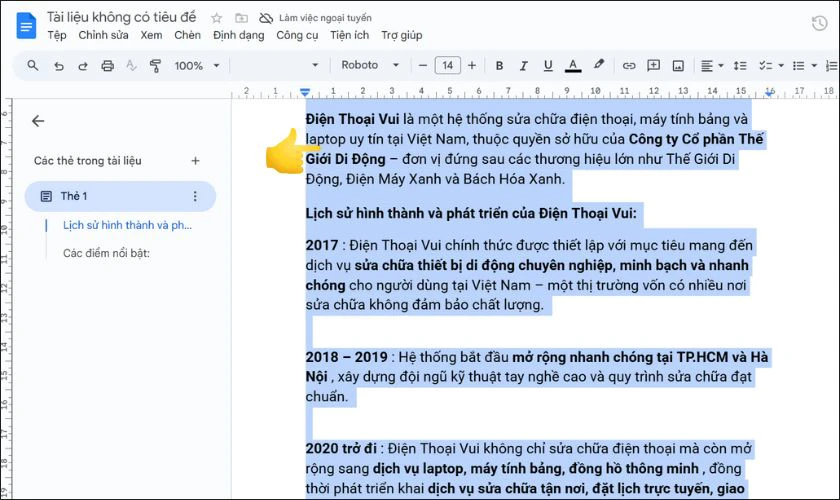Click the offline cloud status icon

click(266, 18)
